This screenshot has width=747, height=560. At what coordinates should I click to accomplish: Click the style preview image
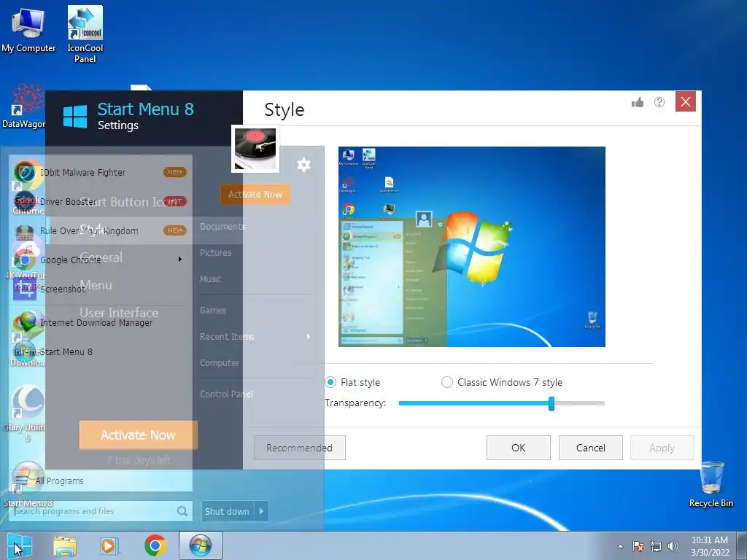click(472, 246)
